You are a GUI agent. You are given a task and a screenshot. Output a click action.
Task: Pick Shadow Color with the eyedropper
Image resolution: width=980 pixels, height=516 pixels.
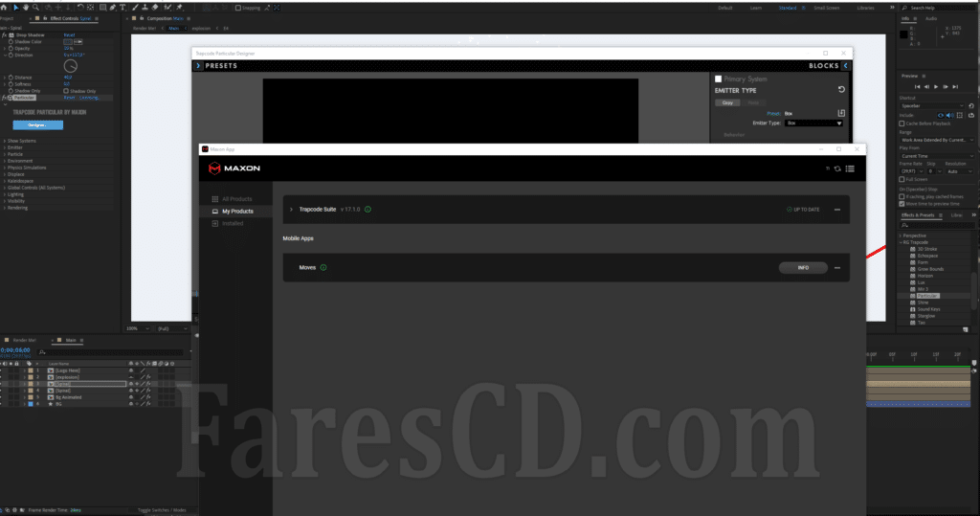tap(78, 42)
